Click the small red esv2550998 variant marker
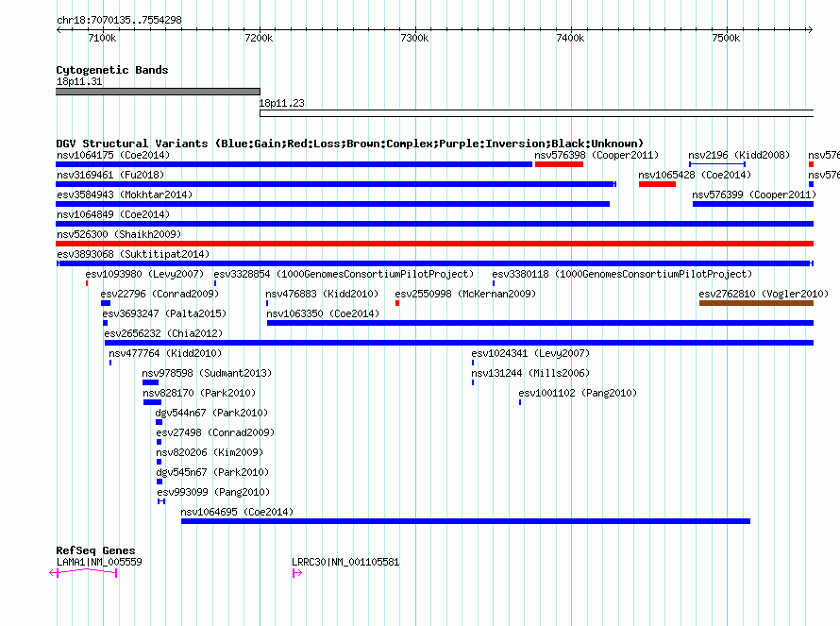840x626 pixels. (397, 303)
